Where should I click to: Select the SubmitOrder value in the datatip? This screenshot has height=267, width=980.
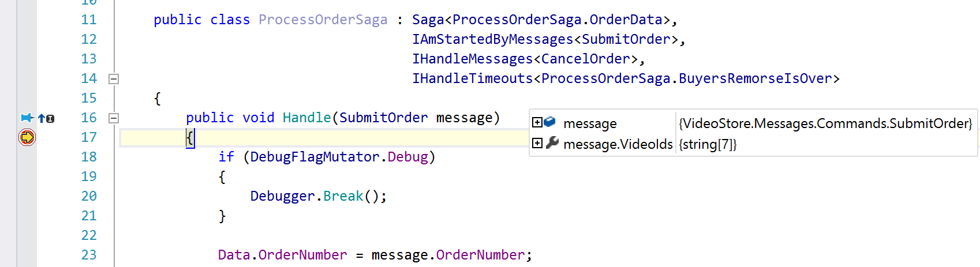click(825, 123)
